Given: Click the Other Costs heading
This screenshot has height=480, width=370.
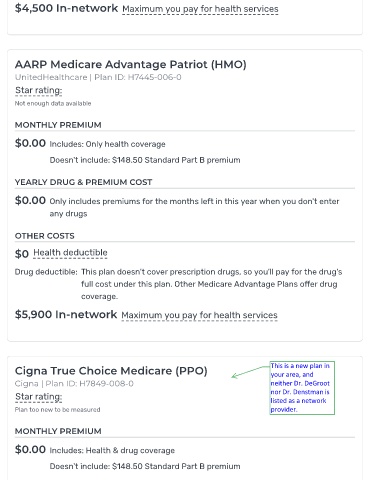Looking at the screenshot, I should (x=45, y=236).
